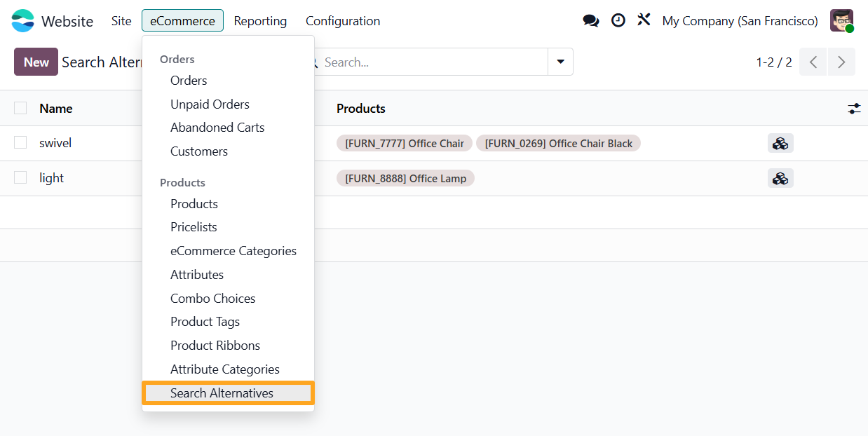The height and width of the screenshot is (436, 868).
Task: Focus the Search... input field
Action: [431, 62]
